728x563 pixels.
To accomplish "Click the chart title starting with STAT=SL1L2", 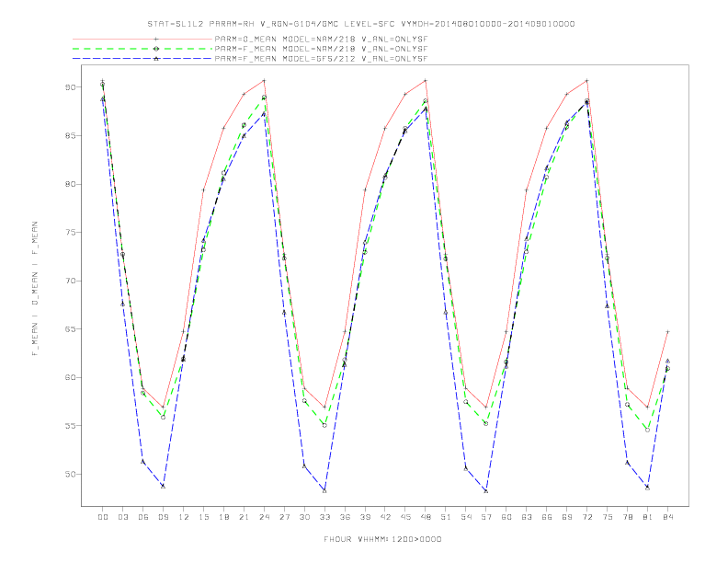I will 360,24.
